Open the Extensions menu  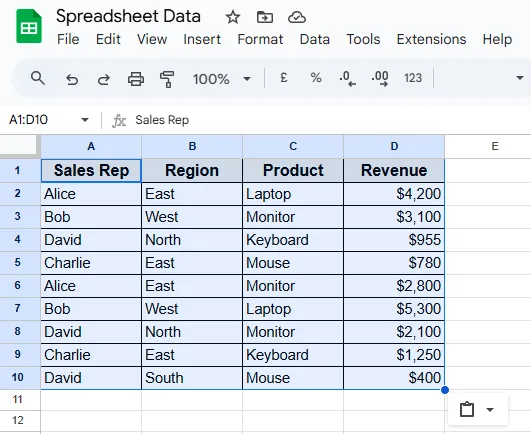click(431, 39)
